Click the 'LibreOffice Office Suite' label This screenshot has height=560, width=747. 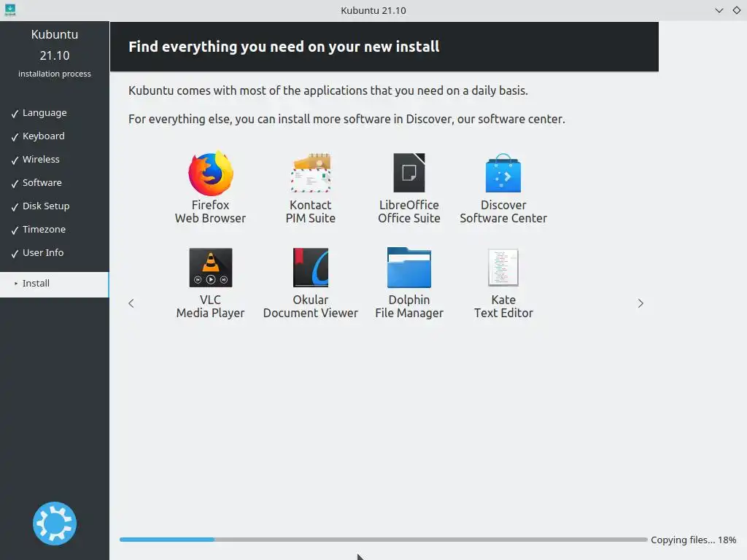[409, 211]
